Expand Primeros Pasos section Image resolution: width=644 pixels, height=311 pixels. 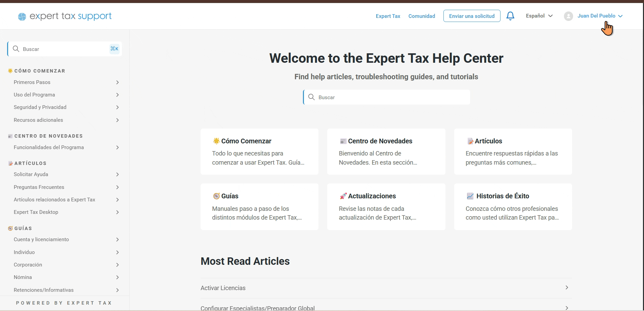pos(66,82)
